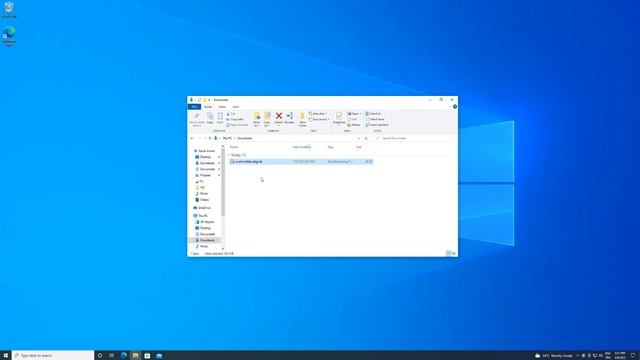Click the Windows Start button
The image size is (640, 360).
pos(6,356)
